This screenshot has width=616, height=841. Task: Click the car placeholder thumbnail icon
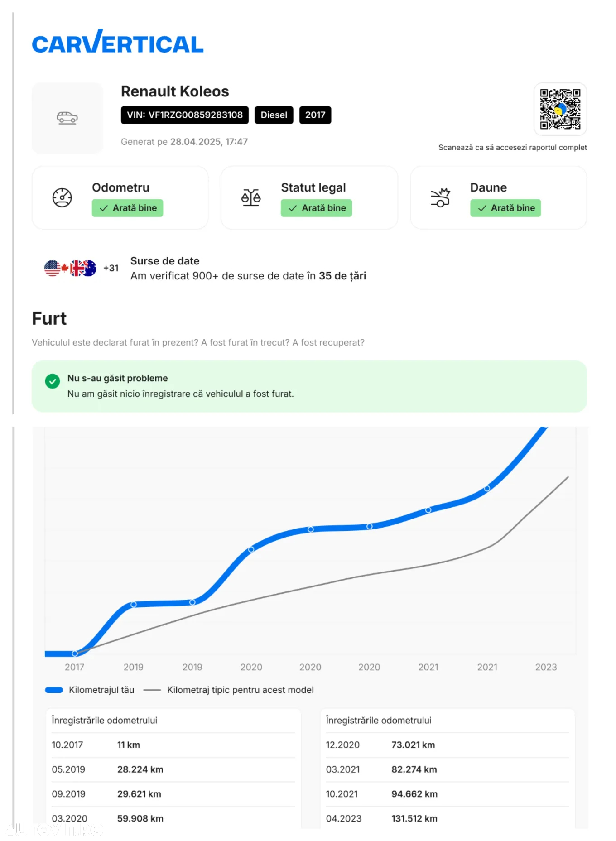coord(67,118)
